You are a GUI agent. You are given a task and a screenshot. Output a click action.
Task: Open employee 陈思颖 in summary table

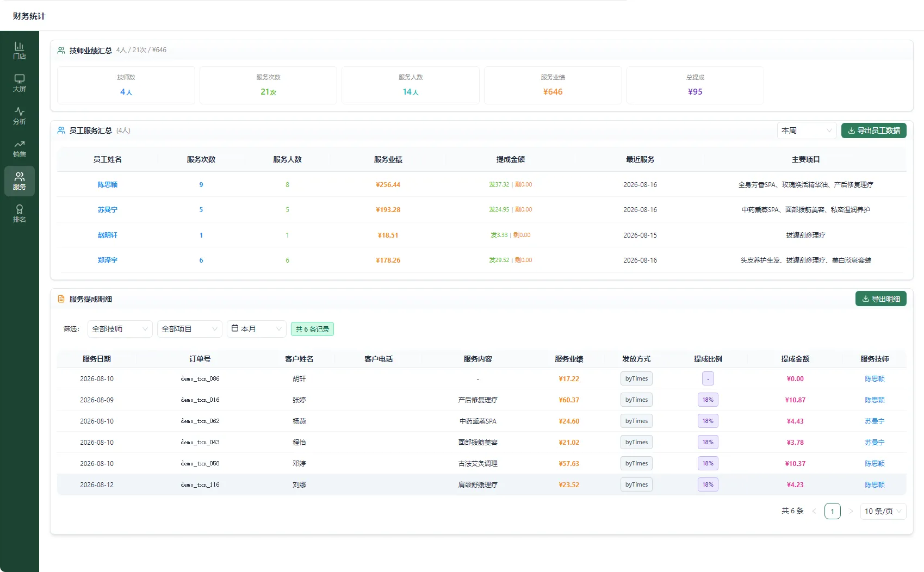[108, 185]
